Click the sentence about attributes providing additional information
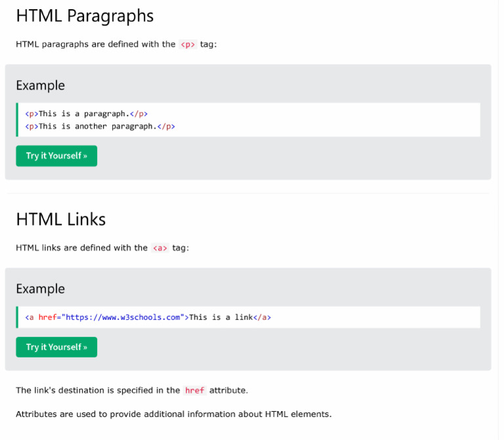Viewport: 504px width, 440px height. 173,414
